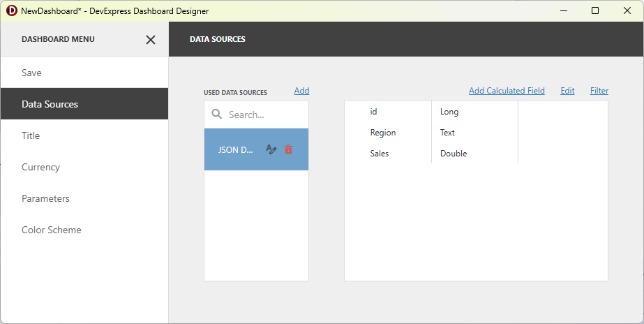This screenshot has height=324, width=644.
Task: Select the Region field name
Action: tap(383, 133)
